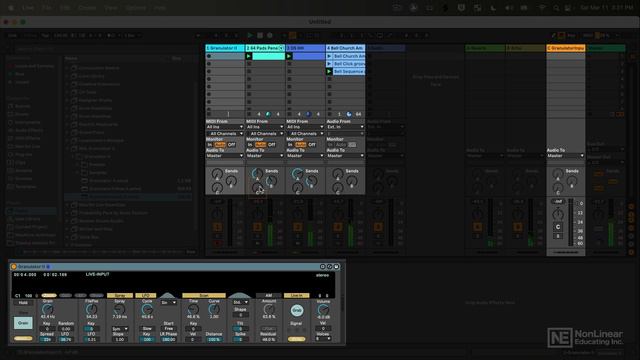Click the Volume knob in Granulator II

323,309
